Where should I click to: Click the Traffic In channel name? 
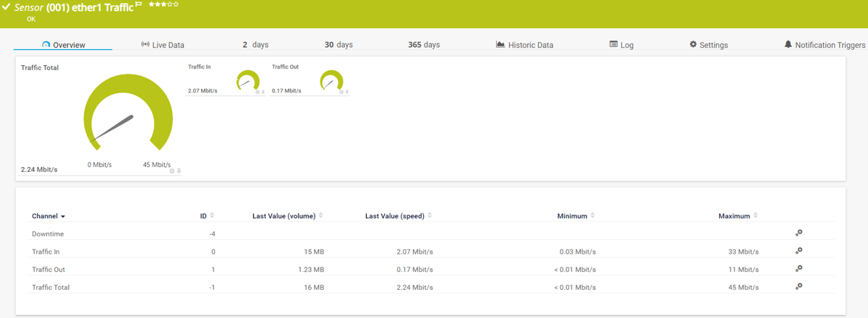pos(46,252)
